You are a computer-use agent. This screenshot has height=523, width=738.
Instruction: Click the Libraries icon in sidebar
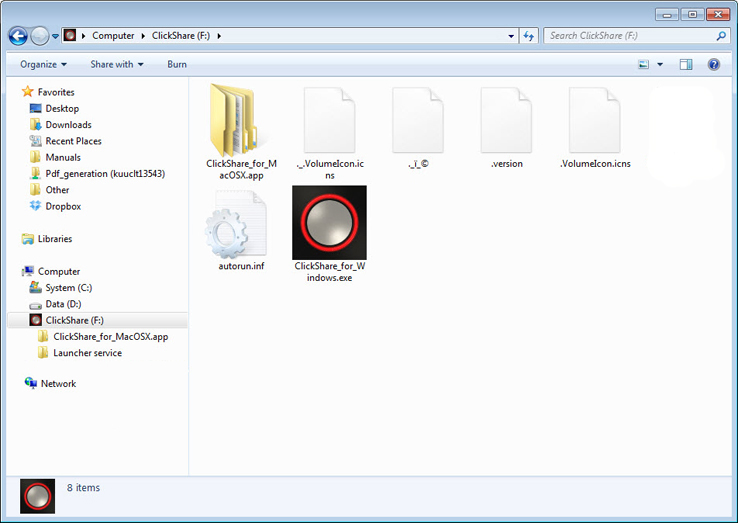click(28, 239)
